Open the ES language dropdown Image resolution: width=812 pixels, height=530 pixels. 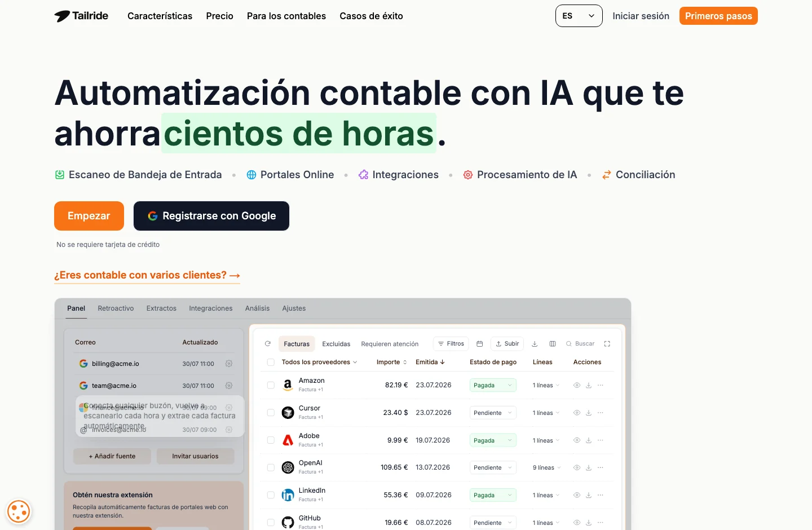tap(579, 16)
